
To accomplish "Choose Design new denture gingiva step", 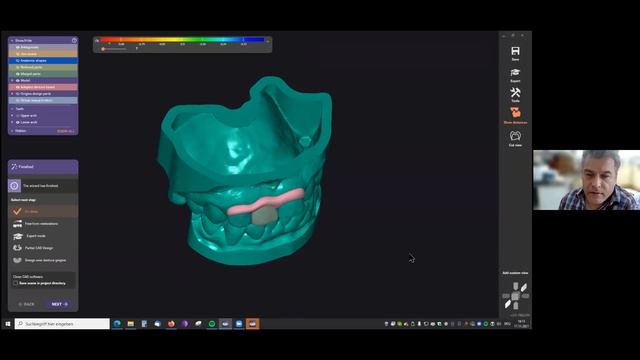I will [43, 260].
